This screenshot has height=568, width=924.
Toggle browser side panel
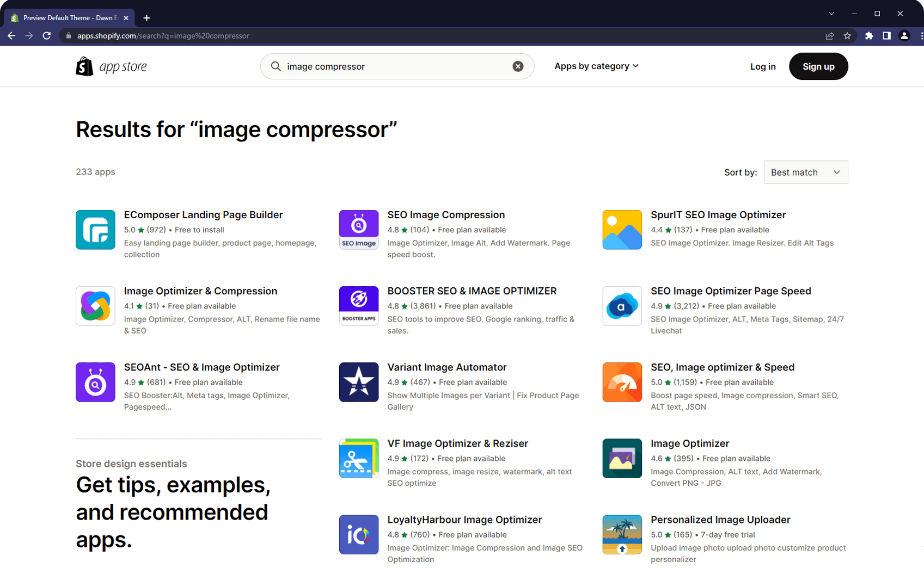pos(886,36)
